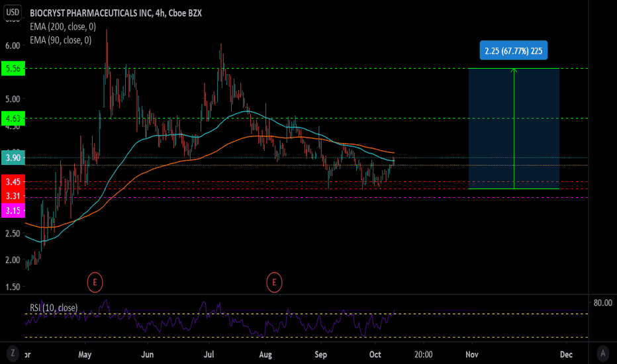Image resolution: width=617 pixels, height=364 pixels.
Task: Select the 2.25 (67.77%) 225 measurement label
Action: pyautogui.click(x=514, y=50)
